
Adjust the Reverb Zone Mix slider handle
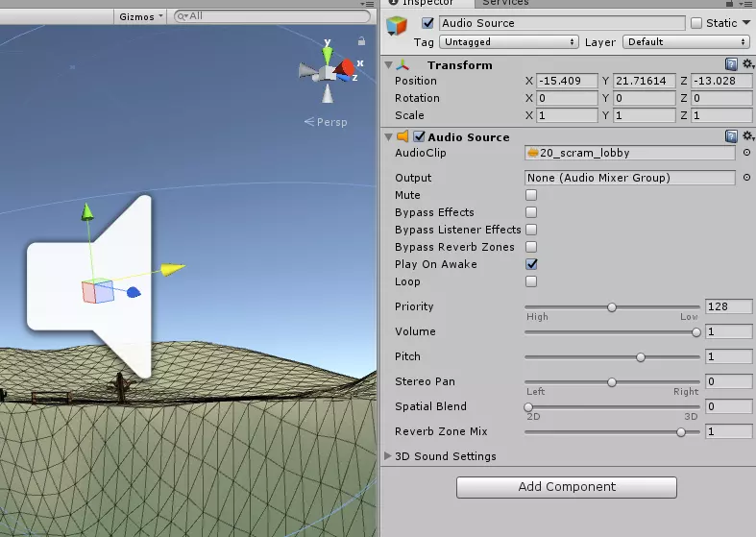pos(681,432)
